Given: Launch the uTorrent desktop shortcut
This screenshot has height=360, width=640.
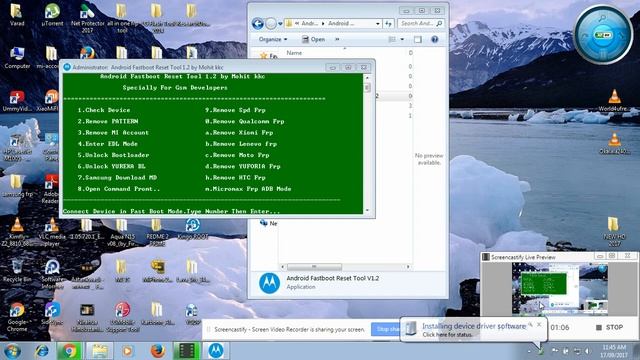Looking at the screenshot, I should [x=52, y=15].
